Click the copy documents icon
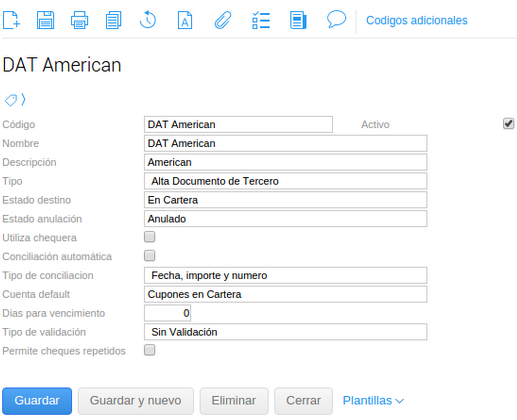The image size is (517, 420). [x=114, y=20]
